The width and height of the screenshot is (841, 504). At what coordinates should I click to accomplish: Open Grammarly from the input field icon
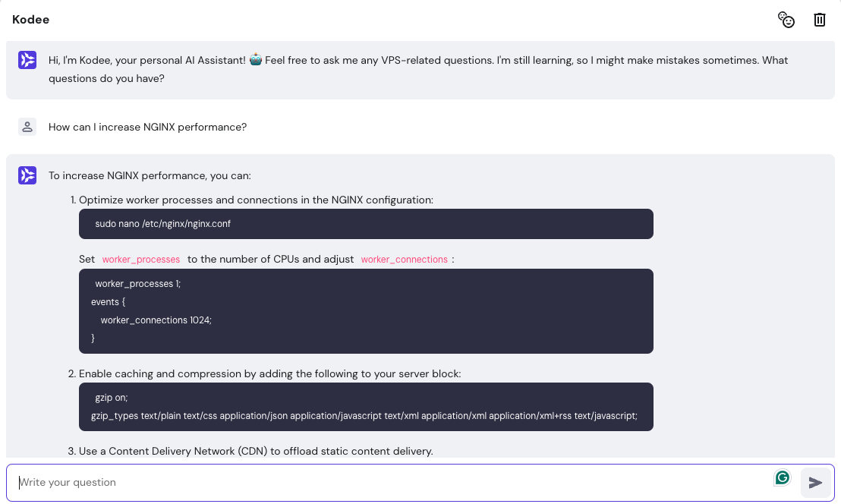click(x=783, y=477)
